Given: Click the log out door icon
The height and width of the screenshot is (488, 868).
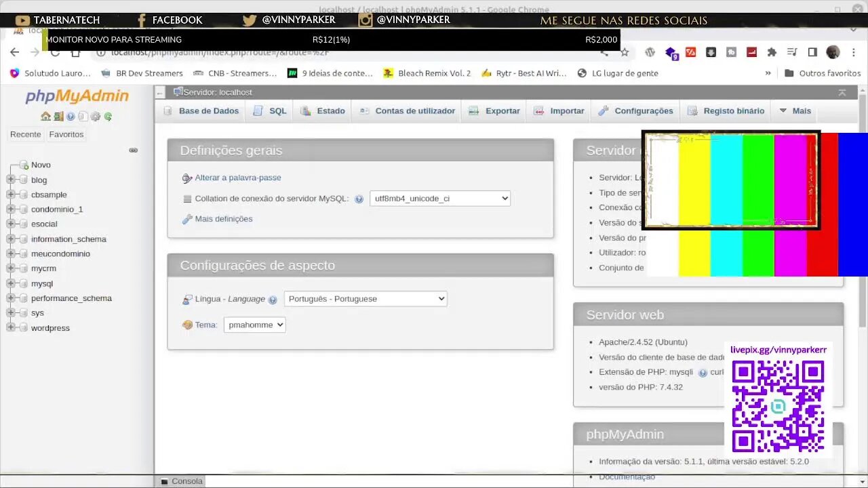Looking at the screenshot, I should [59, 117].
